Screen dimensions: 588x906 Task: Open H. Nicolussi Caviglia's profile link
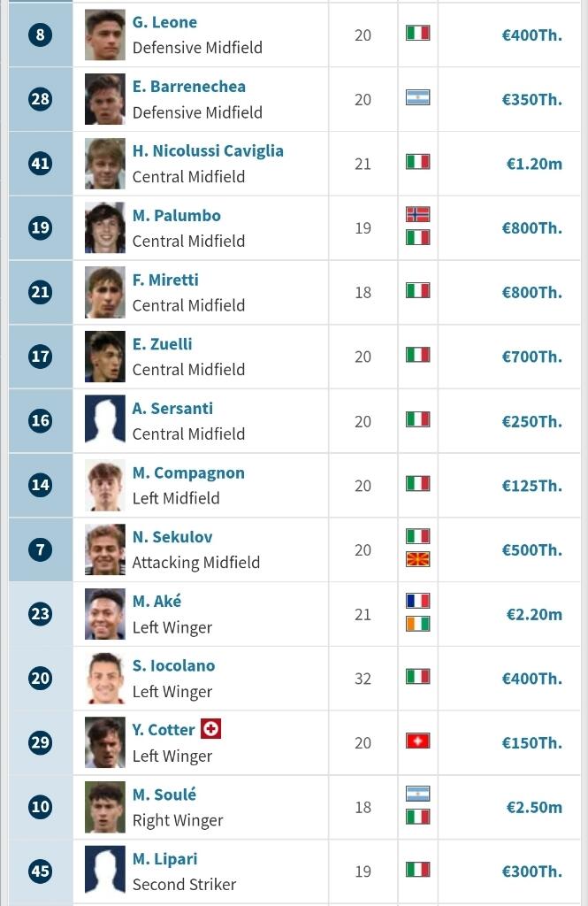[208, 150]
